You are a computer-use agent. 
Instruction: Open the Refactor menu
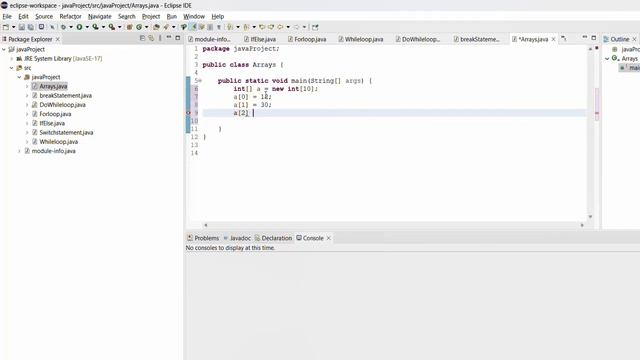point(70,16)
